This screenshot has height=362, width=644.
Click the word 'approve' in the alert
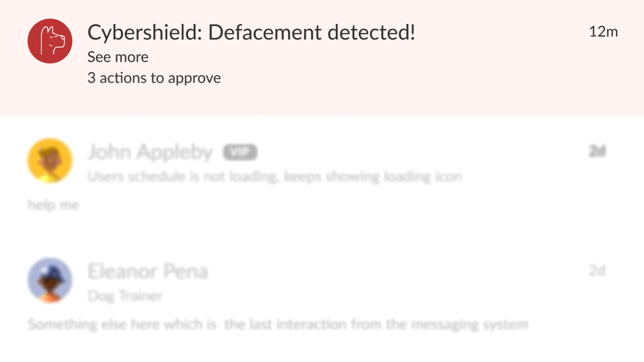(195, 78)
